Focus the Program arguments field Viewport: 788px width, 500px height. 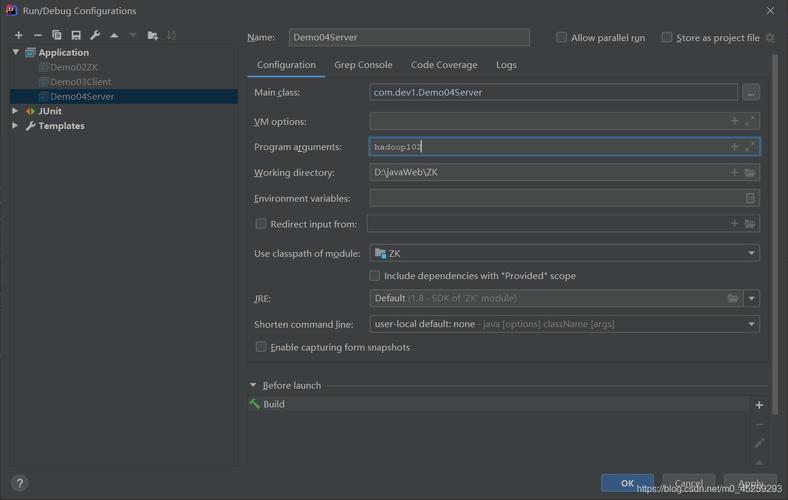click(x=564, y=147)
